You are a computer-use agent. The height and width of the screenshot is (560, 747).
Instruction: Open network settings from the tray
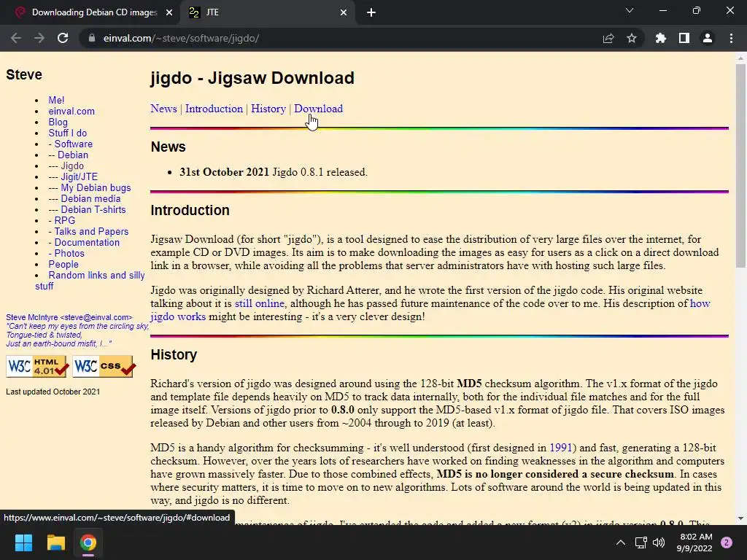pyautogui.click(x=641, y=542)
